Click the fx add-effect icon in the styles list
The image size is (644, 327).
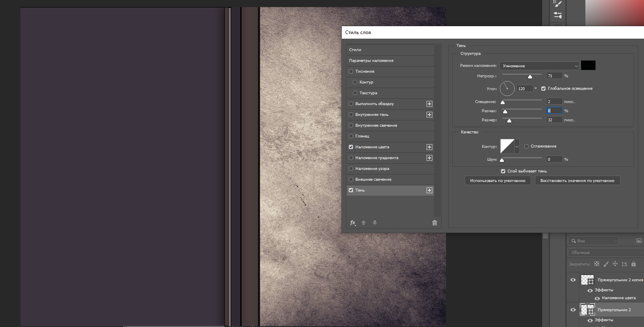(353, 223)
